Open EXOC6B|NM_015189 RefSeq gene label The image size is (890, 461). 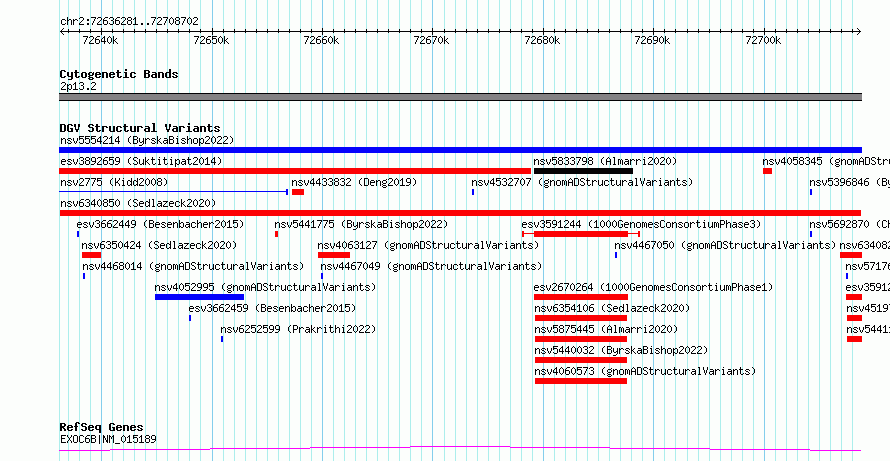(x=108, y=439)
